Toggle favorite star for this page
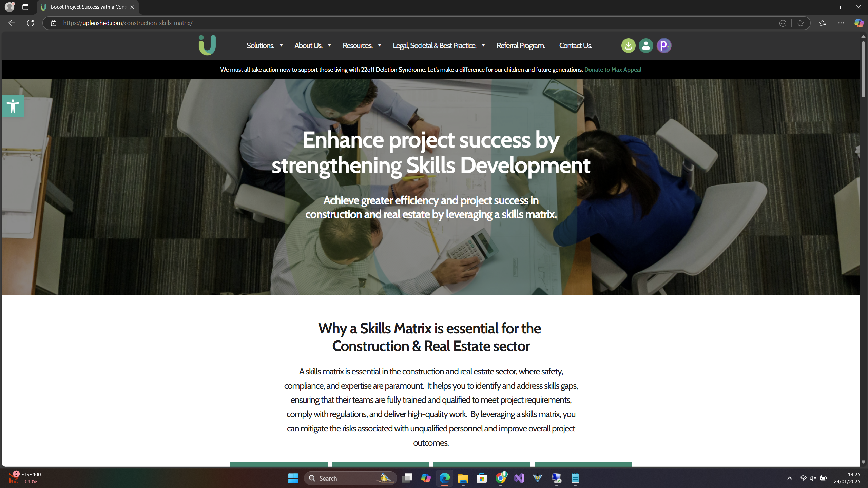868x488 pixels. [x=800, y=23]
